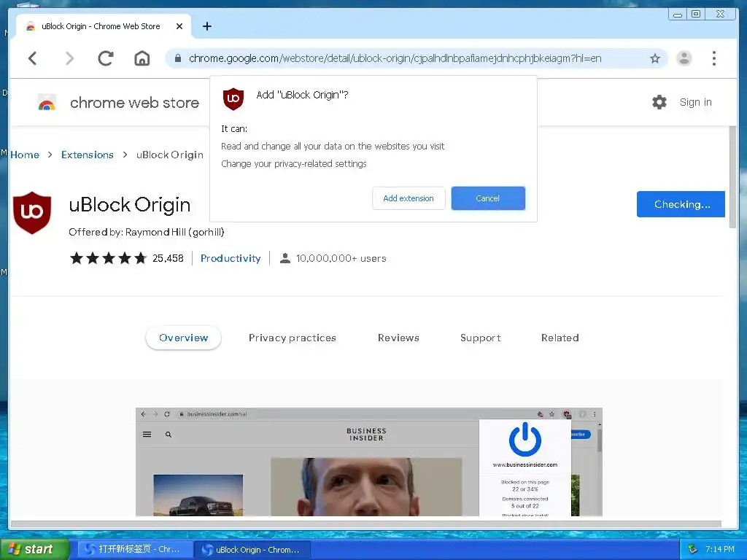Open the Productivity category link
This screenshot has width=747, height=560.
click(231, 258)
